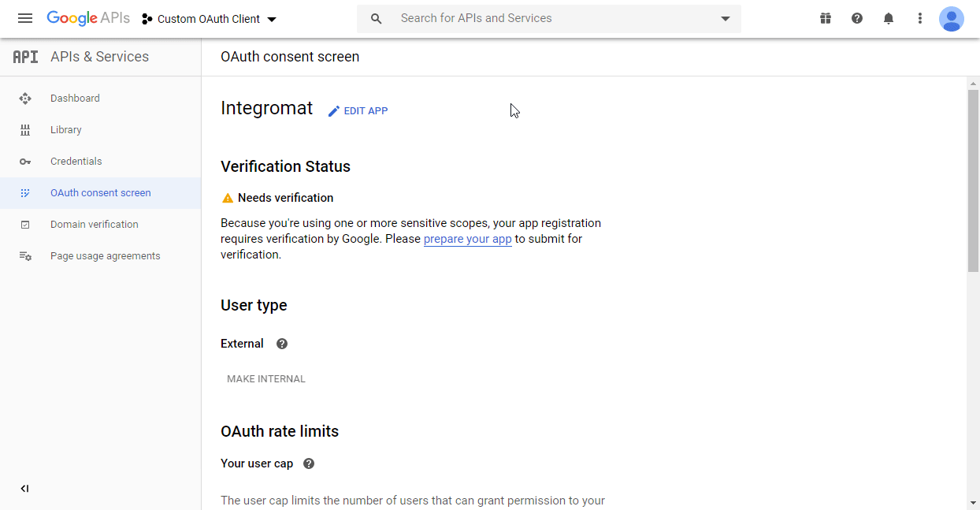
Task: Expand the search options dropdown arrow
Action: coord(725,18)
